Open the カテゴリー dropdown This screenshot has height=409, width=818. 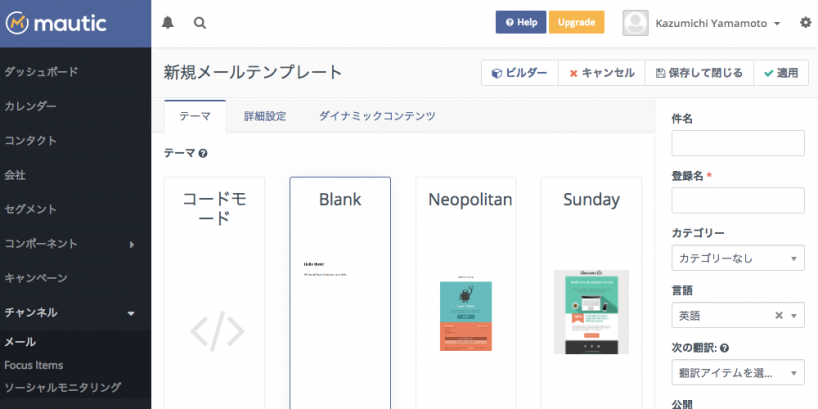click(737, 258)
